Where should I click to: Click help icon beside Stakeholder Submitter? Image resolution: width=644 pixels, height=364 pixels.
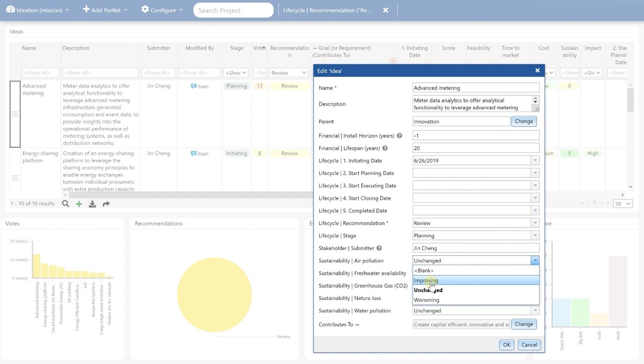tap(379, 248)
